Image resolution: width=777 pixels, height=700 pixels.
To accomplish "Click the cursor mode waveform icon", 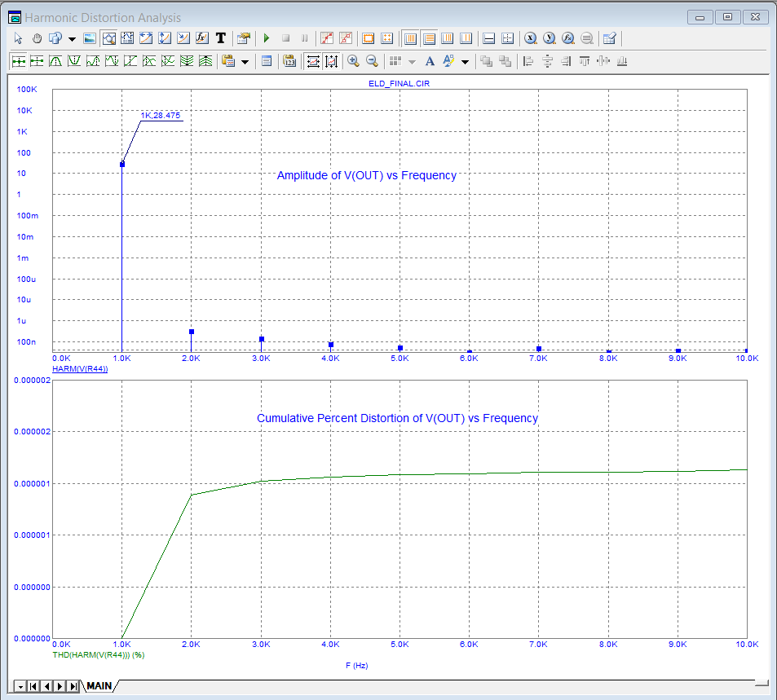I will (x=127, y=38).
